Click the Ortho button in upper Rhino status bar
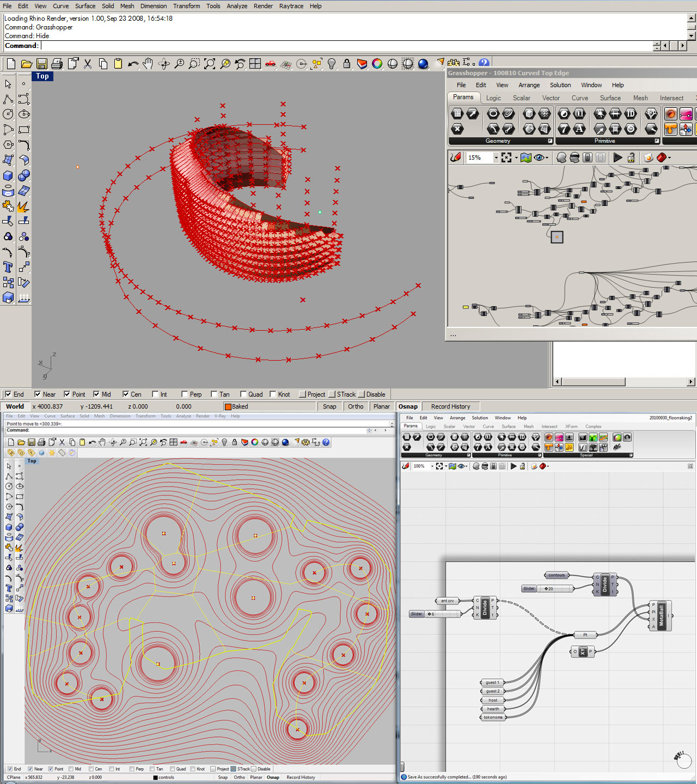 pos(356,406)
